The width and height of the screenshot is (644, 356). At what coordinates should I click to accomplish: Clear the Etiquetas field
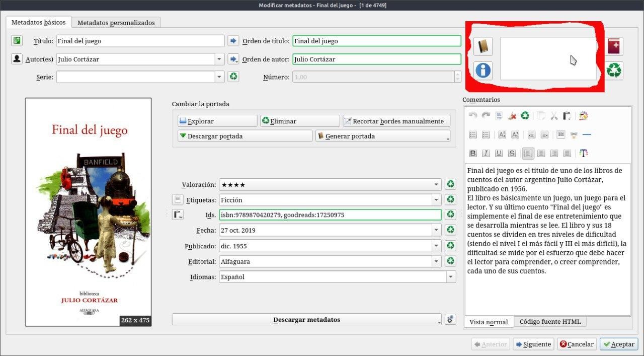450,200
